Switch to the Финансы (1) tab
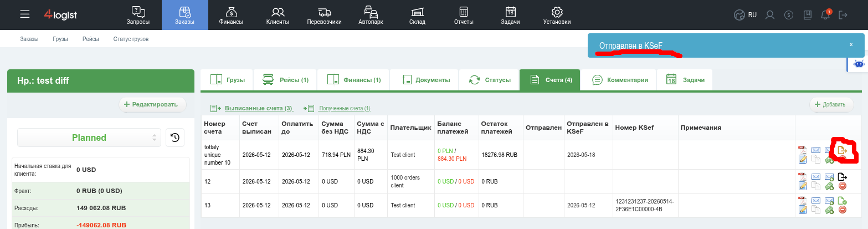 (x=353, y=80)
